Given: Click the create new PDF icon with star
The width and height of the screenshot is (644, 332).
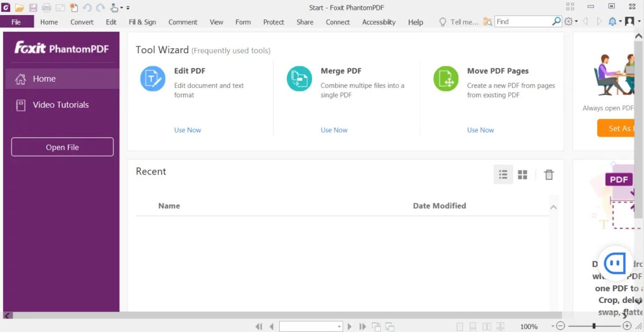Looking at the screenshot, I should click(74, 8).
